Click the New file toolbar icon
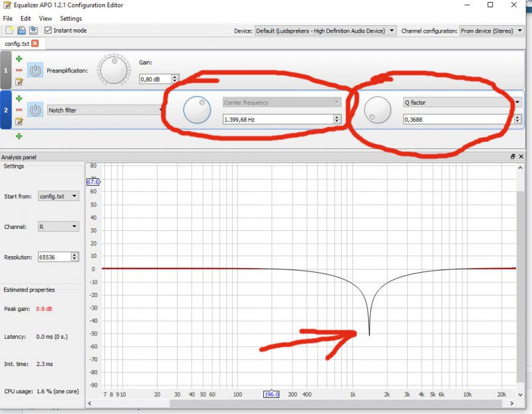This screenshot has width=532, height=414. 9,31
